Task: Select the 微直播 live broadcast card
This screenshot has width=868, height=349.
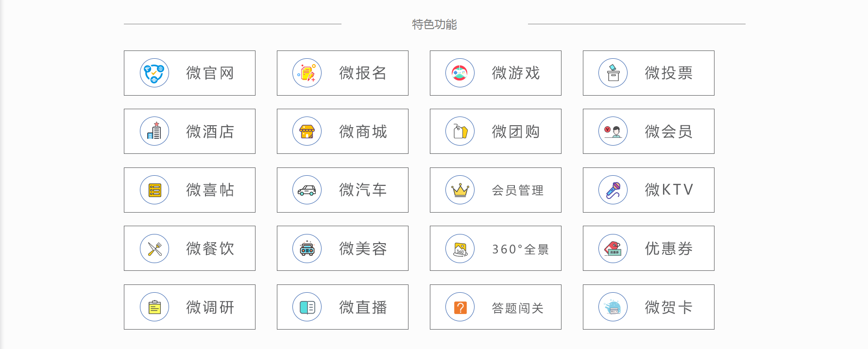Action: point(342,307)
